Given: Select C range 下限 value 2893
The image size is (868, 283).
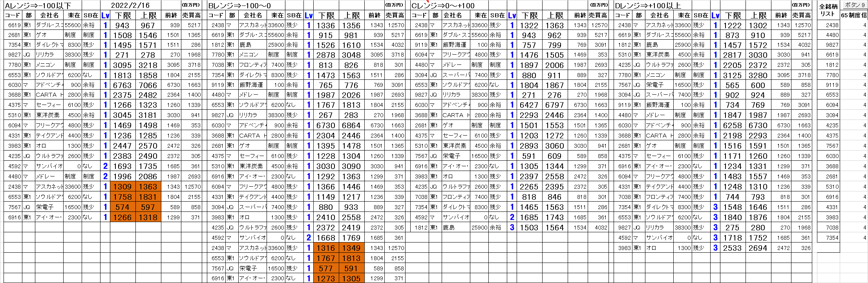Looking at the screenshot, I should pyautogui.click(x=529, y=146).
